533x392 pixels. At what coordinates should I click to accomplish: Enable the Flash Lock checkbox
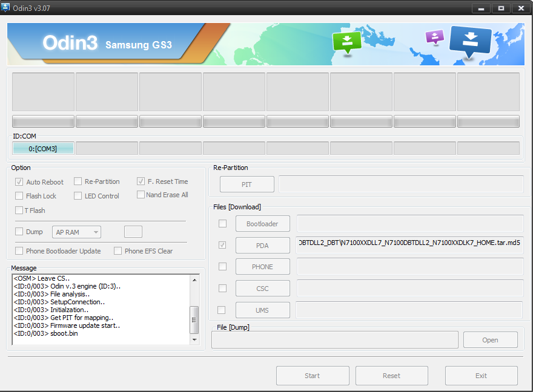tap(19, 196)
